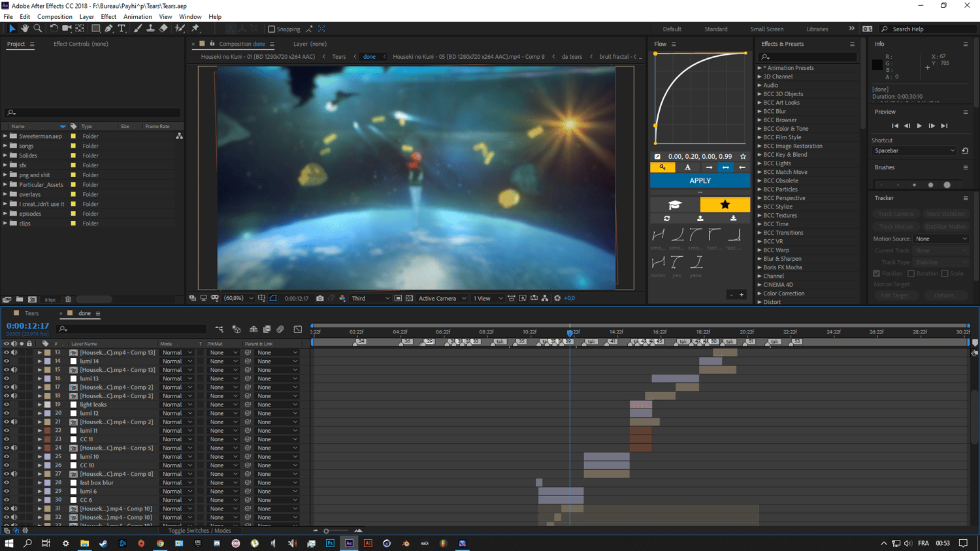Click the timeline zoom slider

point(327,531)
